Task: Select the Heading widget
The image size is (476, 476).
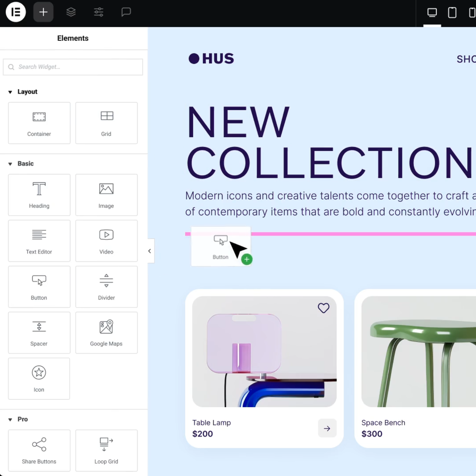Action: coord(39,195)
